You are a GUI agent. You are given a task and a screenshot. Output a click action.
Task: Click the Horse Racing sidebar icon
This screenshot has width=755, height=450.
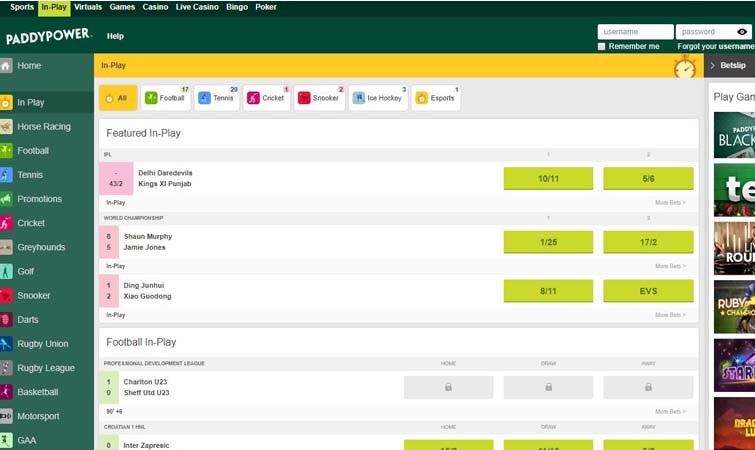click(x=7, y=127)
